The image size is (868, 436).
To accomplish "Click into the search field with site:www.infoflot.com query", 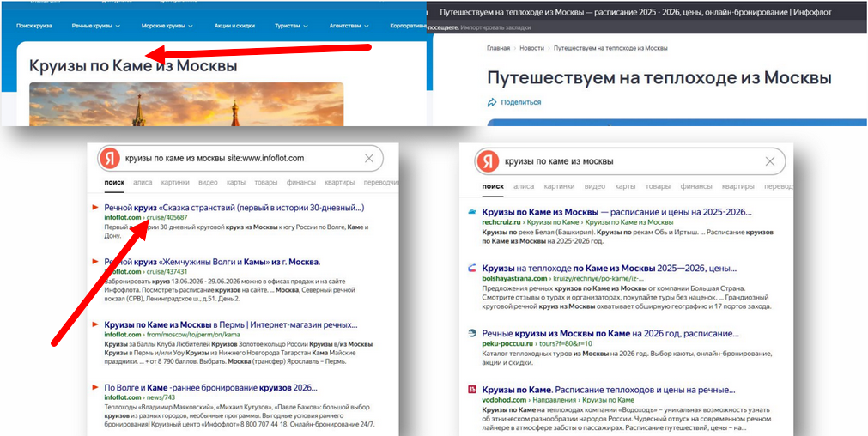I will pyautogui.click(x=242, y=159).
